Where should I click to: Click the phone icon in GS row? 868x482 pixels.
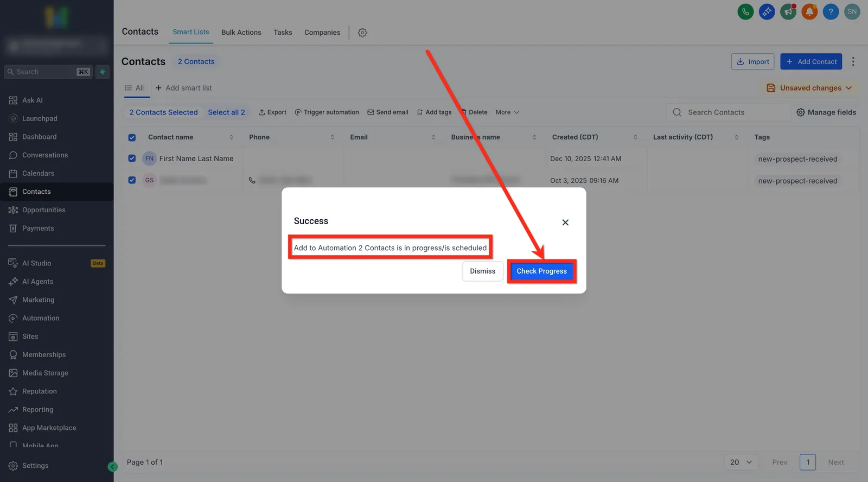point(252,180)
